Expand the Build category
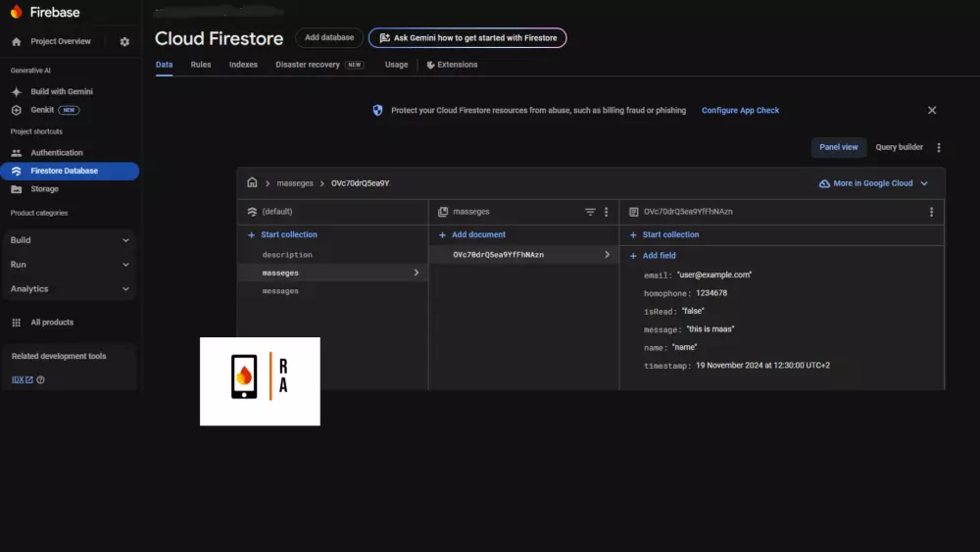 point(70,240)
